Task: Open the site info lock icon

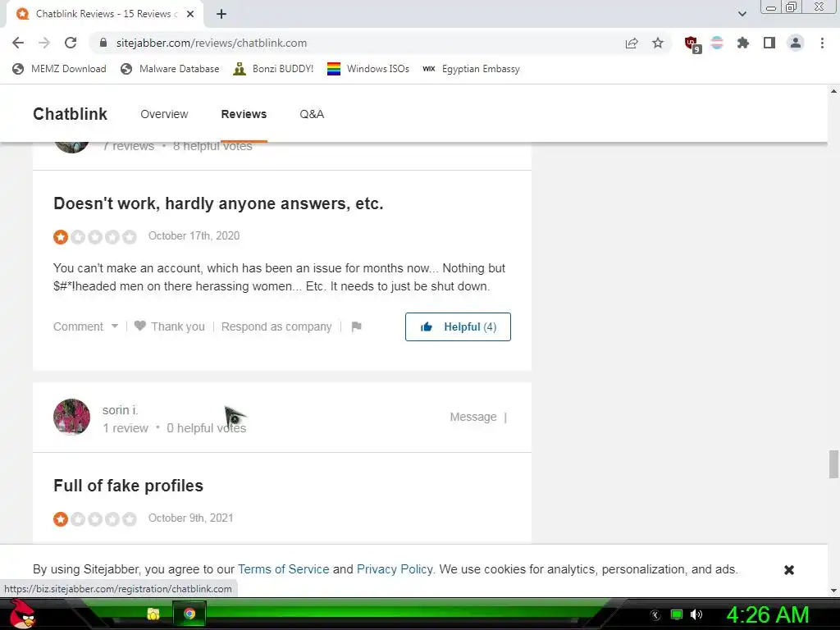Action: tap(104, 43)
